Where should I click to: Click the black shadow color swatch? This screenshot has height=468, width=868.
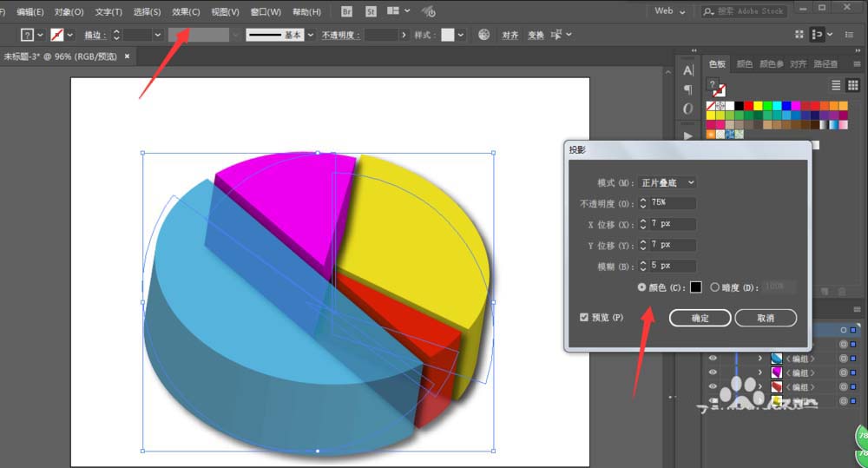pos(696,287)
